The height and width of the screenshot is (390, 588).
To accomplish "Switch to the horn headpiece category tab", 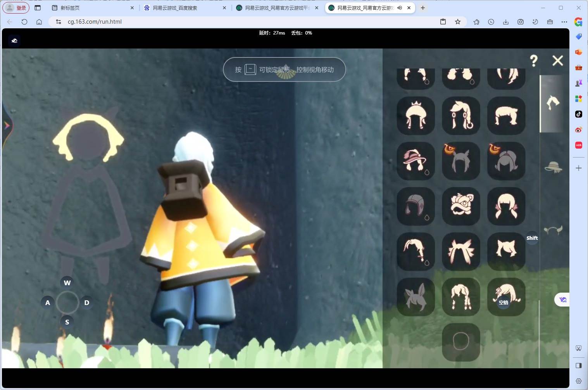I will (553, 230).
